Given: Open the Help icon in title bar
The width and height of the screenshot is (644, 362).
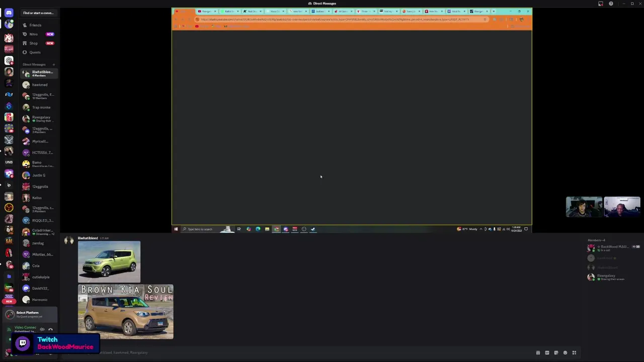Looking at the screenshot, I should click(611, 4).
